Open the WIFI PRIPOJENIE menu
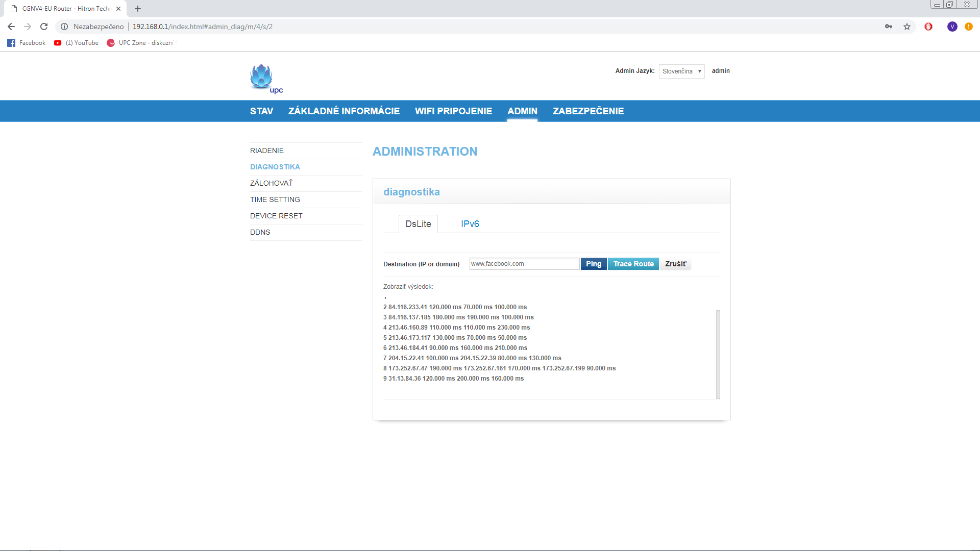 pyautogui.click(x=453, y=111)
